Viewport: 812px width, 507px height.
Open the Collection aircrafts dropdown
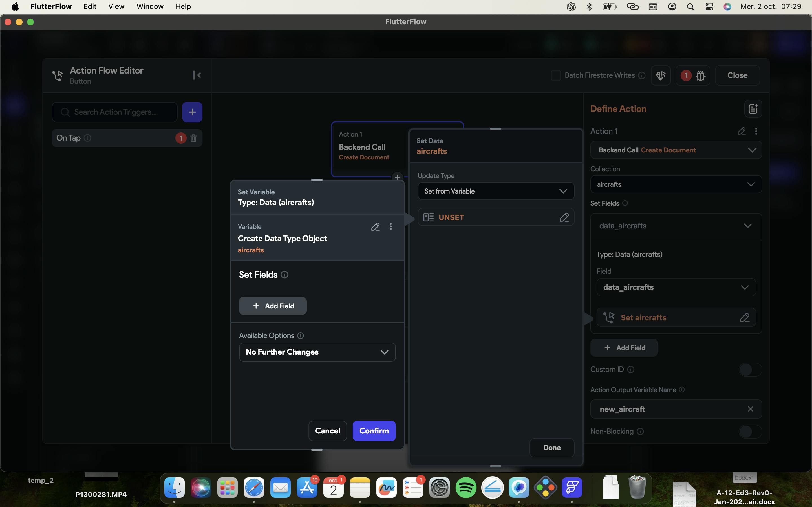pyautogui.click(x=676, y=184)
